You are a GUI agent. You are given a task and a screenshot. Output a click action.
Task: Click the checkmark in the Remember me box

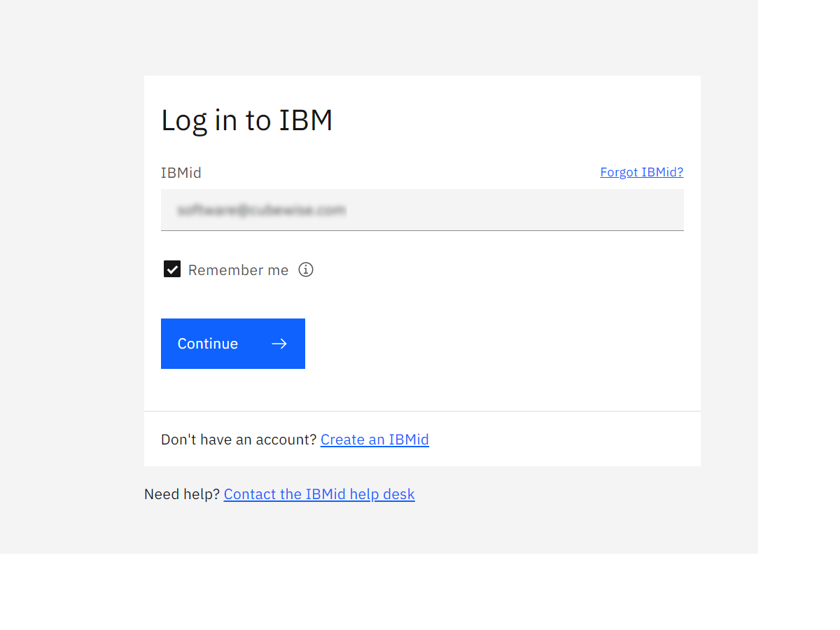[x=172, y=269]
